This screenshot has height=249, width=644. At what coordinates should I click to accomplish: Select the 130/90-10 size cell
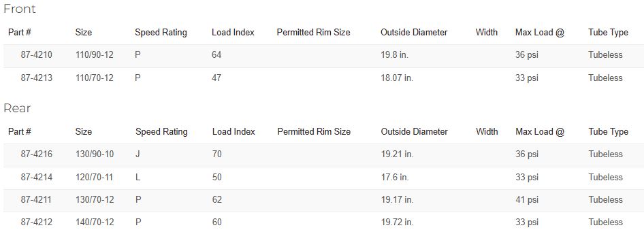pyautogui.click(x=95, y=154)
